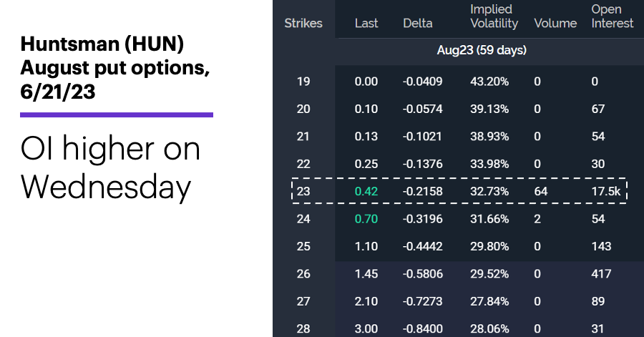Click the green 0.70 last price

[366, 219]
